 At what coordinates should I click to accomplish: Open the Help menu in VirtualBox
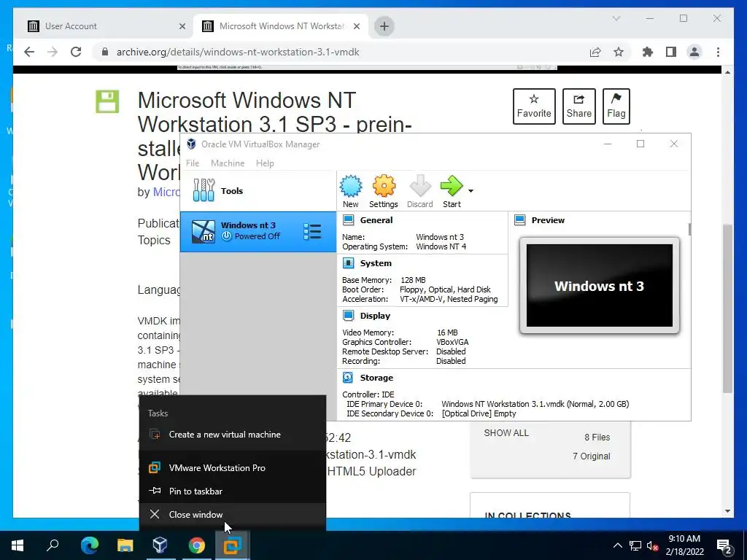click(x=265, y=163)
